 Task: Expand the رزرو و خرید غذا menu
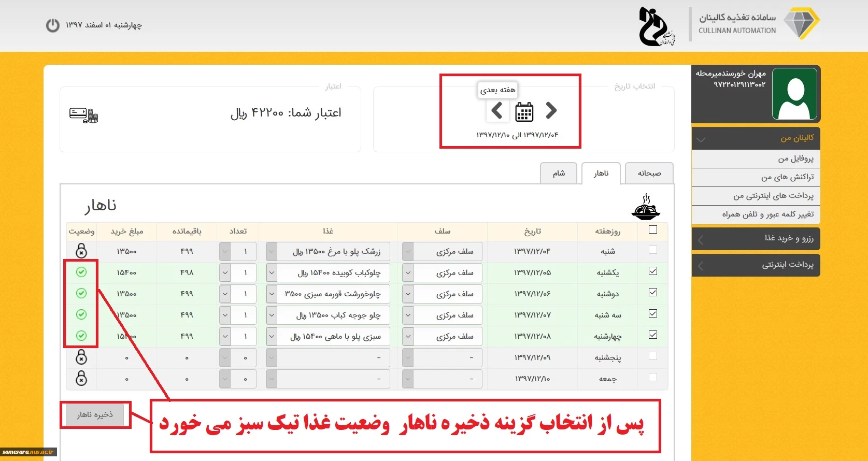[x=756, y=238]
